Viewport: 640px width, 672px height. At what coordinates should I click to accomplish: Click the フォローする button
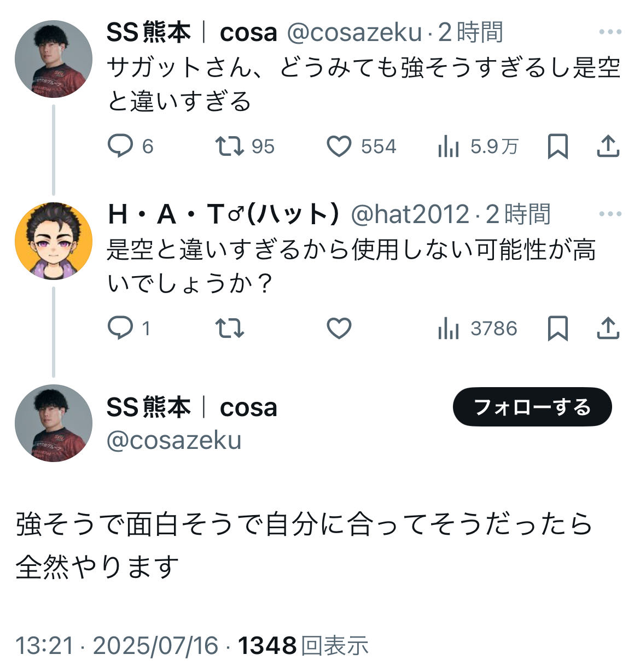tap(532, 407)
